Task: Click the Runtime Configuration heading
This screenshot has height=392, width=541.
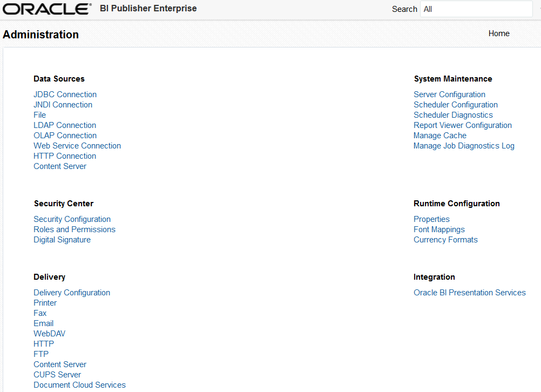Action: [456, 204]
